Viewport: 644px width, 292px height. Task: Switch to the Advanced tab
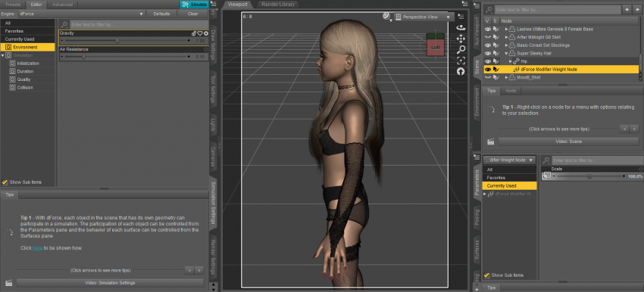click(x=62, y=5)
